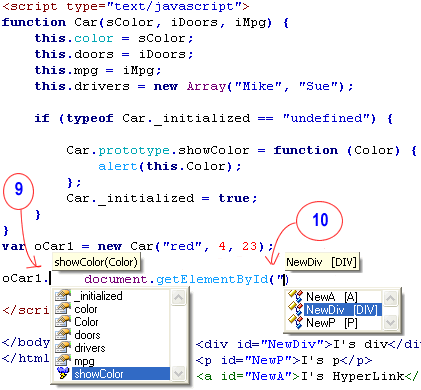This screenshot has height=390, width=421.
Task: Click the true keyword after Car._initialized
Action: pyautogui.click(x=234, y=198)
